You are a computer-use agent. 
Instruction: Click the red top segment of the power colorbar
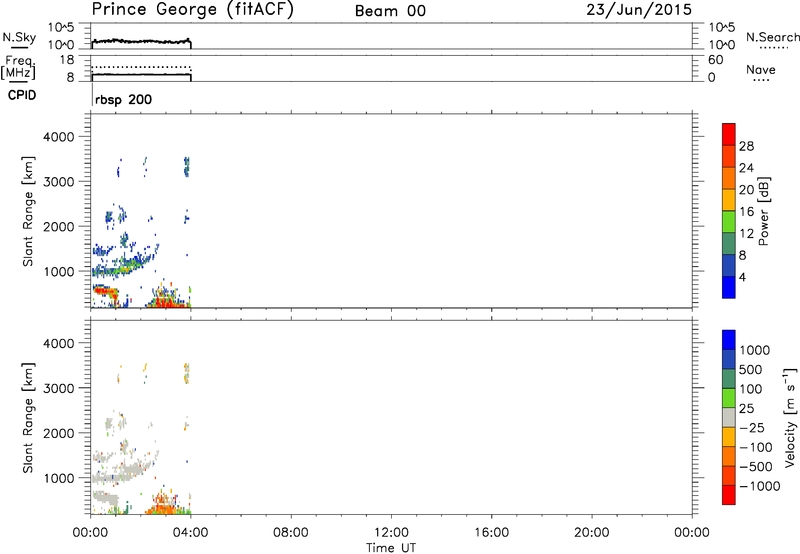point(729,134)
